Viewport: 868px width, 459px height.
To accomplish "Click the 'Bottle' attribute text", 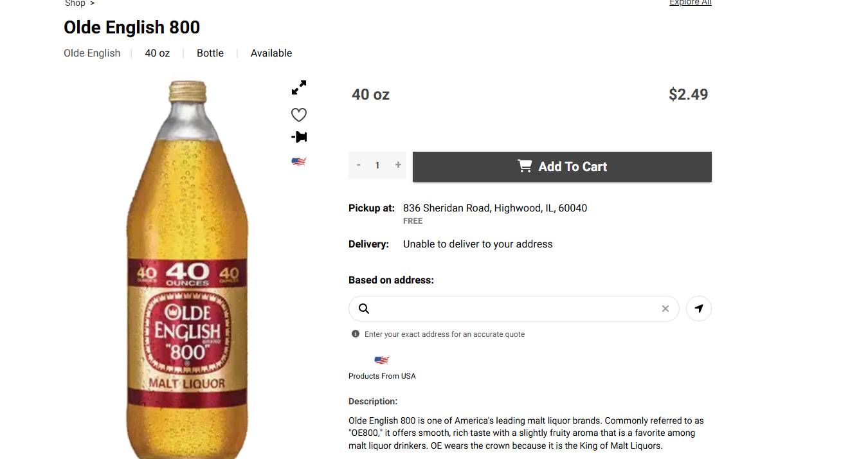I will 210,53.
